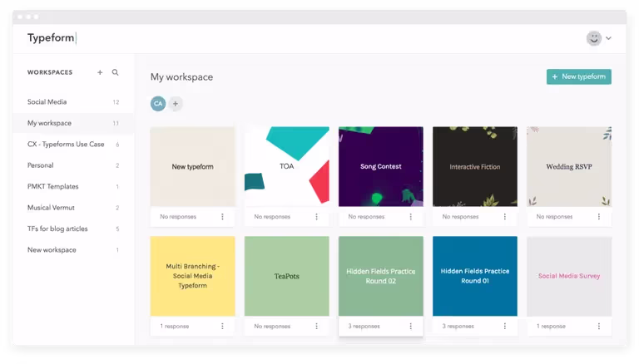This screenshot has height=364, width=639.
Task: Open CX - Typeforms Use Case workspace
Action: coord(73,144)
